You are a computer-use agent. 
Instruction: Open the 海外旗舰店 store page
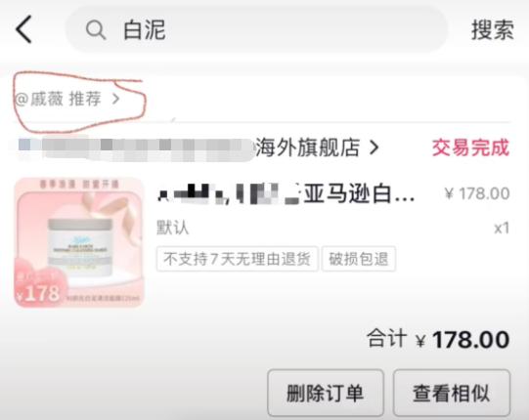pos(308,147)
